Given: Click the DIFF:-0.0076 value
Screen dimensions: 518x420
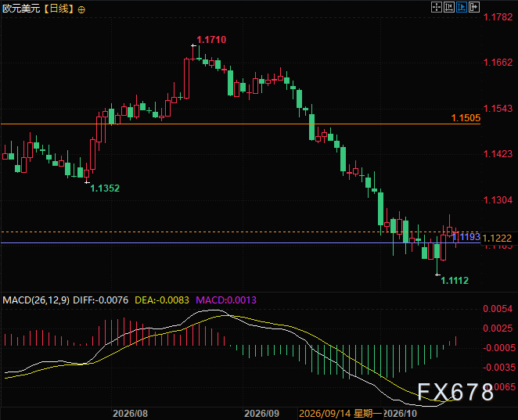Looking at the screenshot, I should (100, 300).
